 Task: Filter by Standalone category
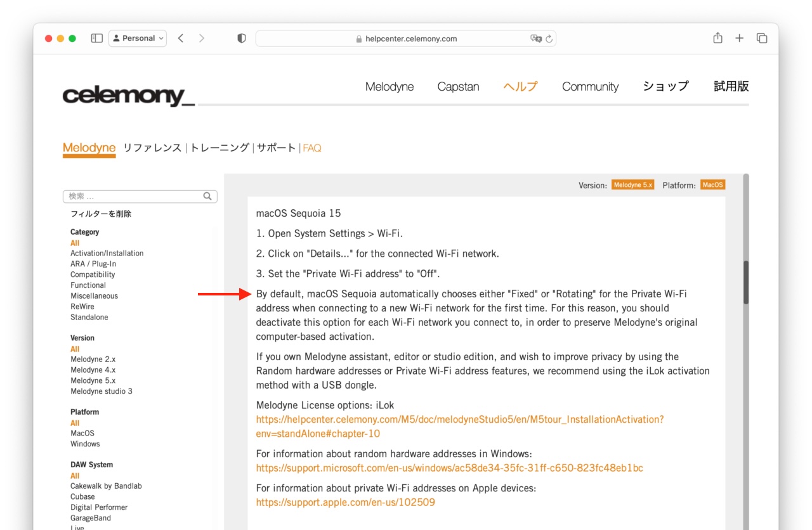coord(89,318)
